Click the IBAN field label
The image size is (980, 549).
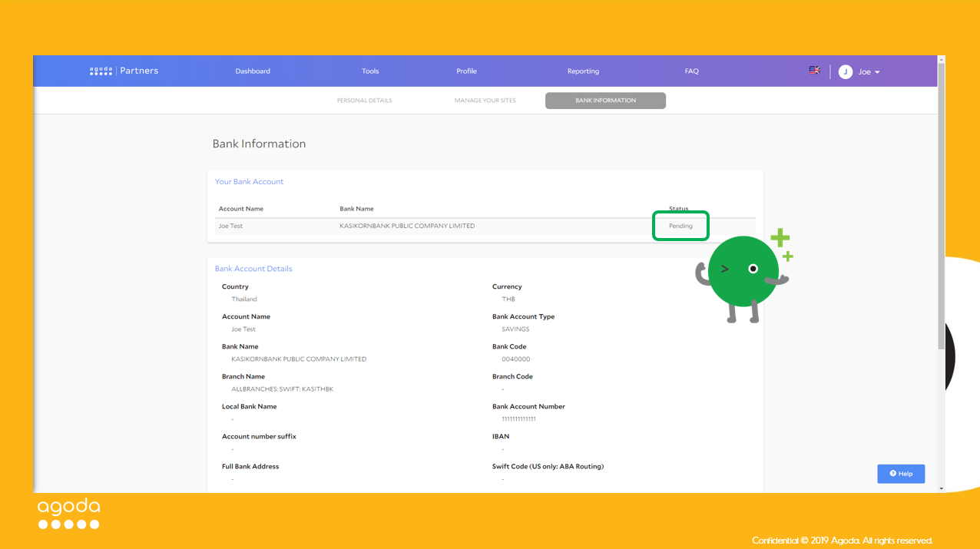click(501, 436)
